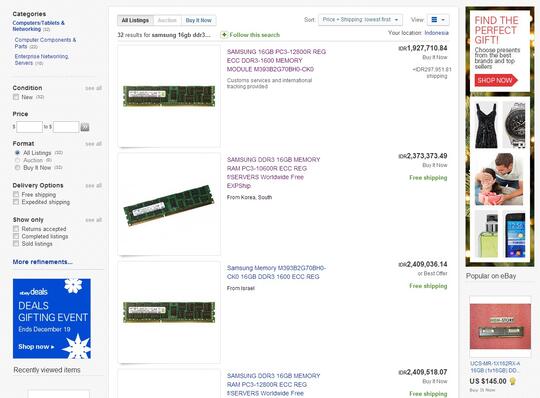540x398 pixels.
Task: Select the All Listings radio button
Action: pos(17,153)
